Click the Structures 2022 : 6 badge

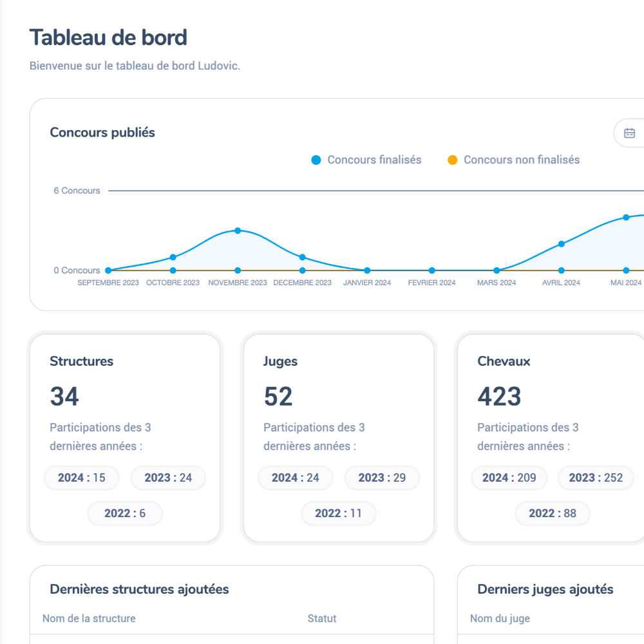[x=125, y=513]
